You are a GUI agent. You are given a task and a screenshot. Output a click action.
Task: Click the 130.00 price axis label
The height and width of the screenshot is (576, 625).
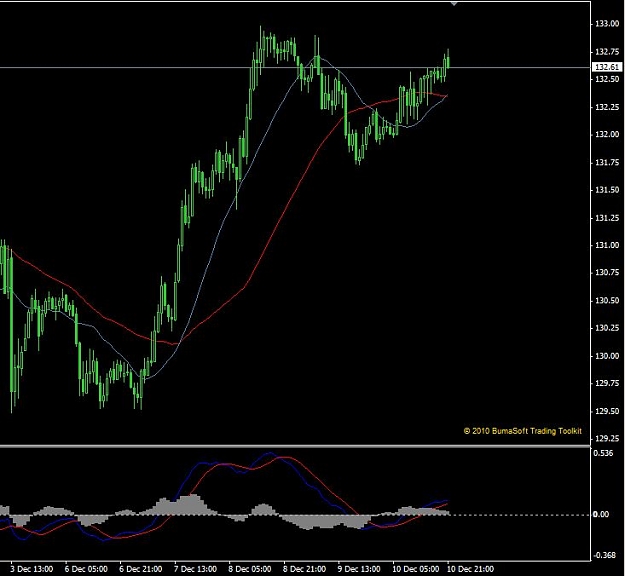tap(607, 356)
